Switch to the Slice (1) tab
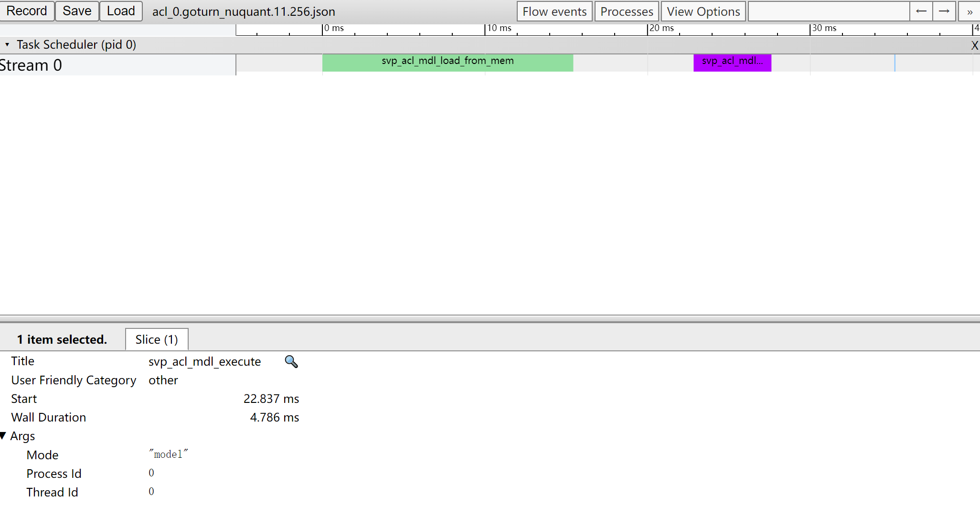Screen dimensions: 980x506 (x=157, y=339)
